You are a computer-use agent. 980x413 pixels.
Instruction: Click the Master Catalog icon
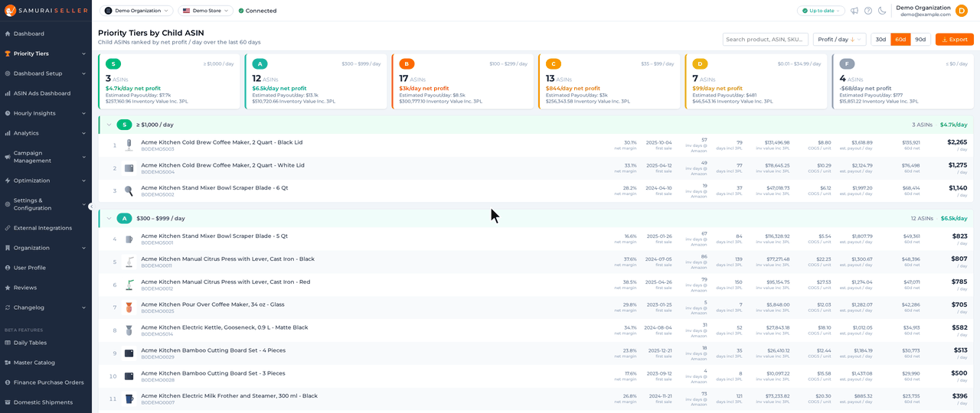pos(8,363)
